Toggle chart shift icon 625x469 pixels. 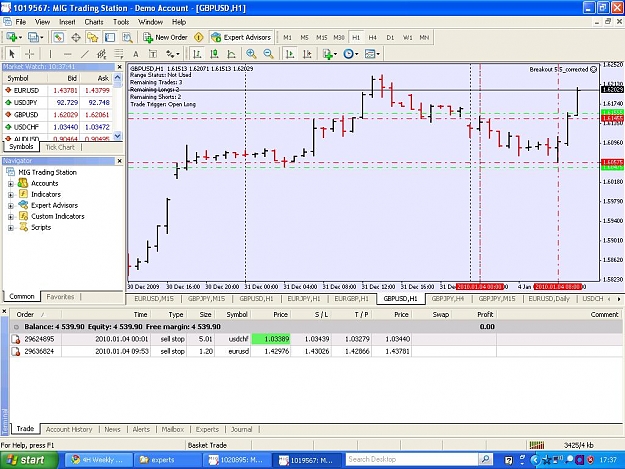[307, 54]
